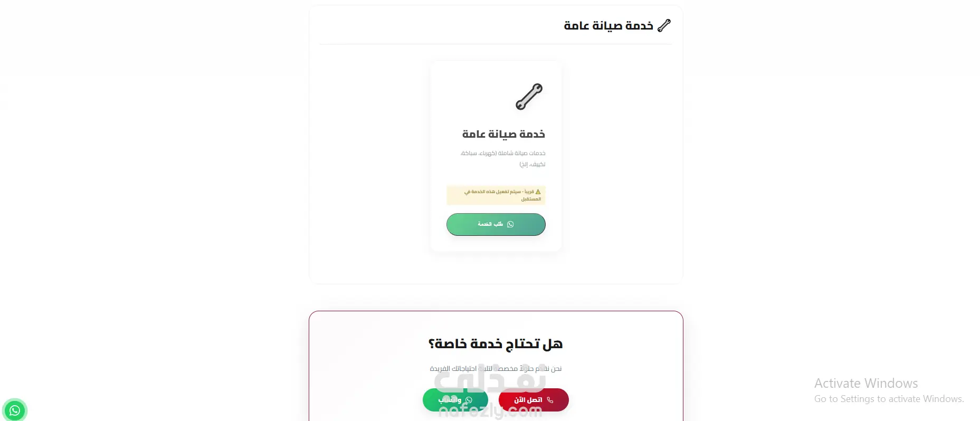Screen dimensions: 980x421
Task: Click the wrench icon beside the top section header
Action: point(664,25)
